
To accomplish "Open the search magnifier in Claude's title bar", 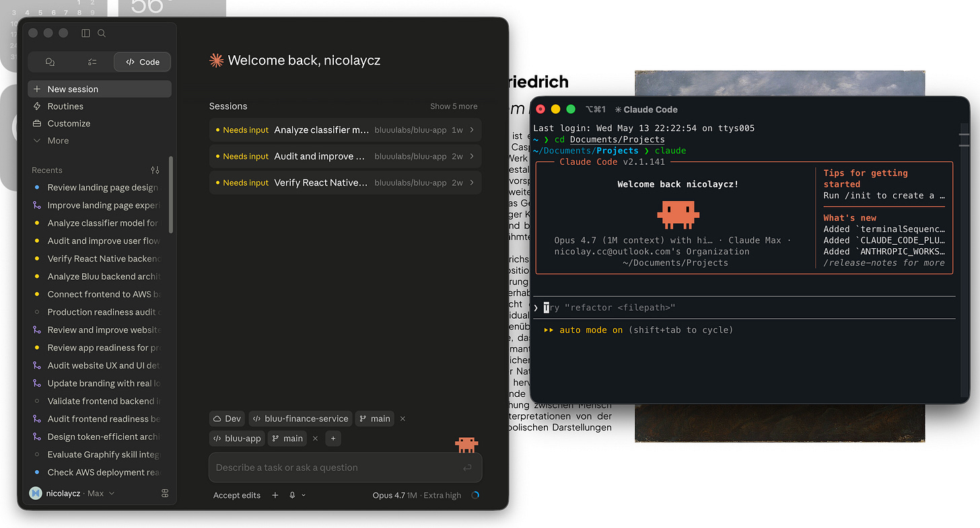I will pyautogui.click(x=102, y=33).
